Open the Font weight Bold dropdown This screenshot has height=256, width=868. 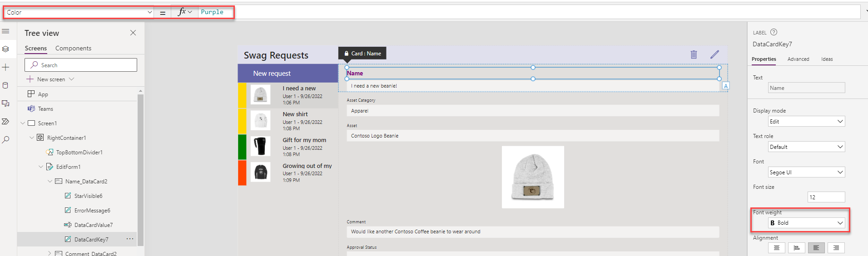[806, 223]
